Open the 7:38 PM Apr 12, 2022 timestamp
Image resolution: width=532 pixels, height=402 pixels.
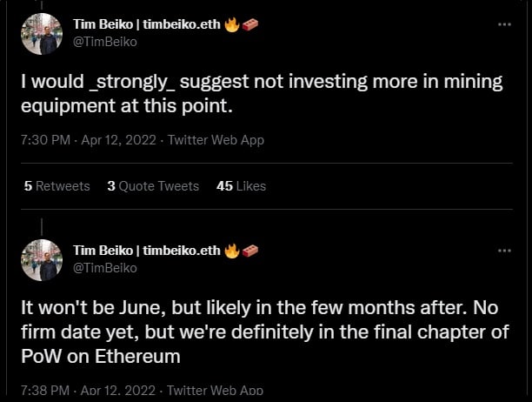[x=88, y=390]
